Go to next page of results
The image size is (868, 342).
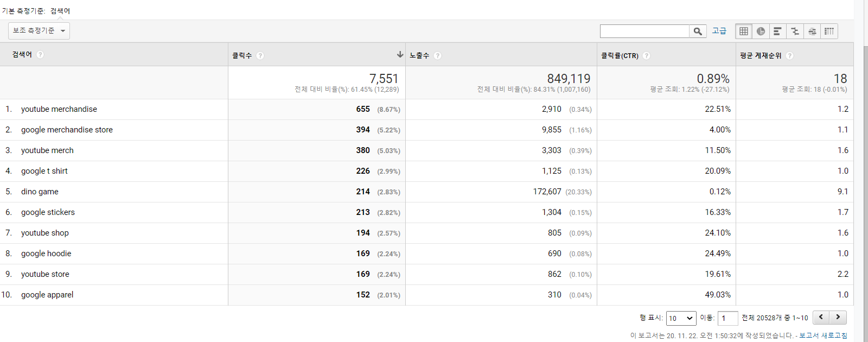[x=838, y=317]
